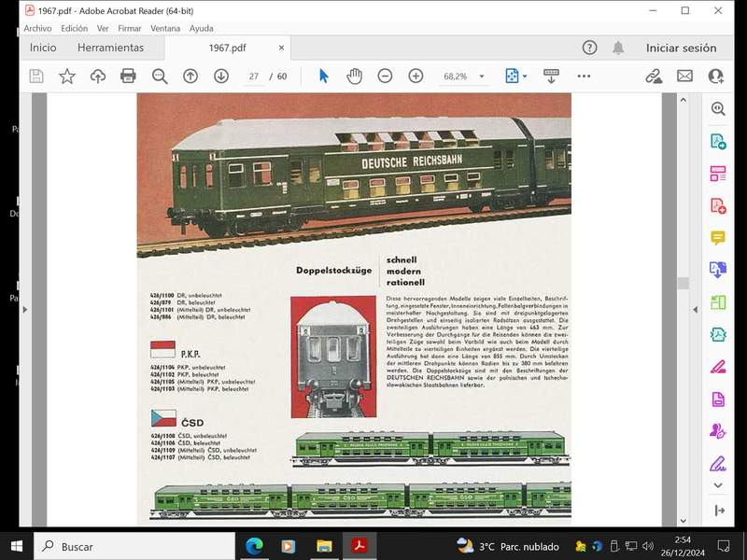
Task: Share a link to the file
Action: coord(654,77)
